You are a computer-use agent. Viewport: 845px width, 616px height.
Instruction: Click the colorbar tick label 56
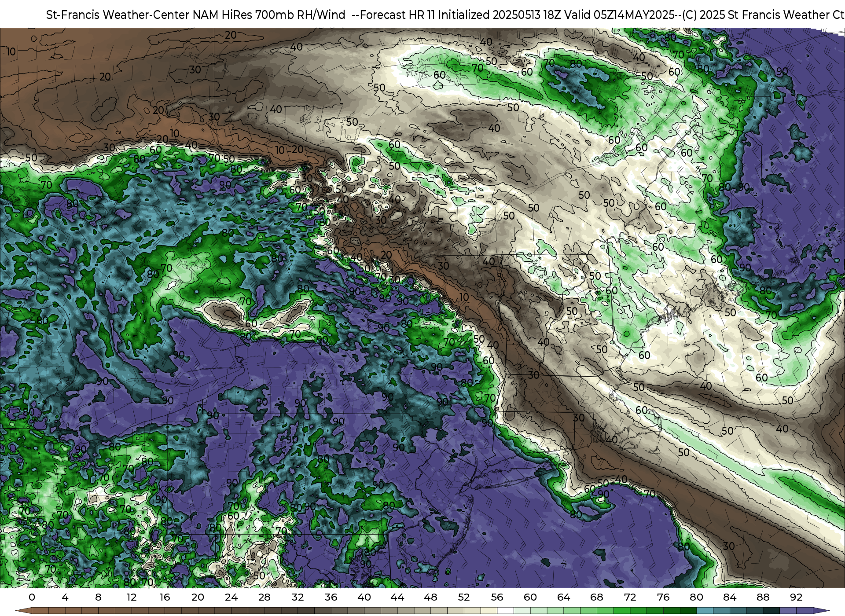[497, 597]
